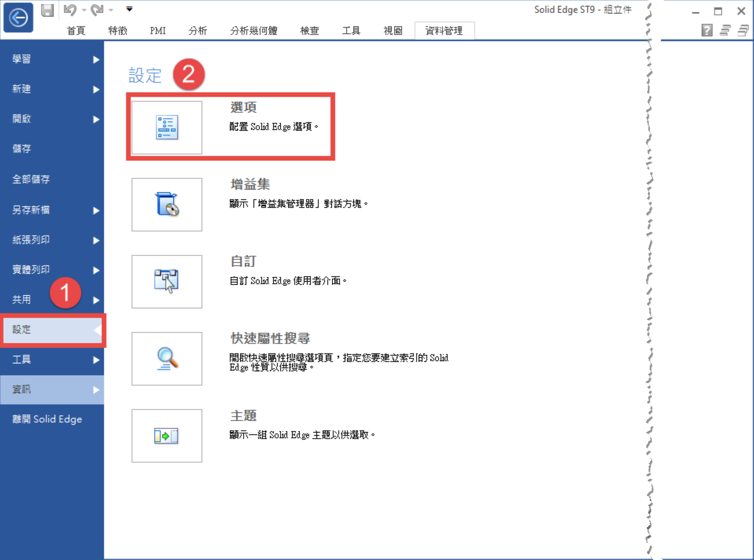Click the 自訂 heading text
Screen dimensions: 754x560
pyautogui.click(x=244, y=261)
